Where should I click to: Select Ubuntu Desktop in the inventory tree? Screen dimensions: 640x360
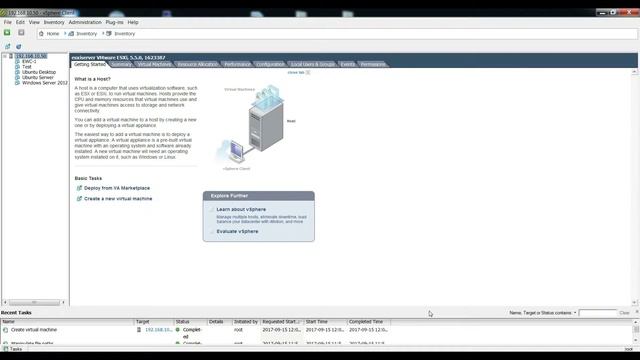(x=39, y=72)
